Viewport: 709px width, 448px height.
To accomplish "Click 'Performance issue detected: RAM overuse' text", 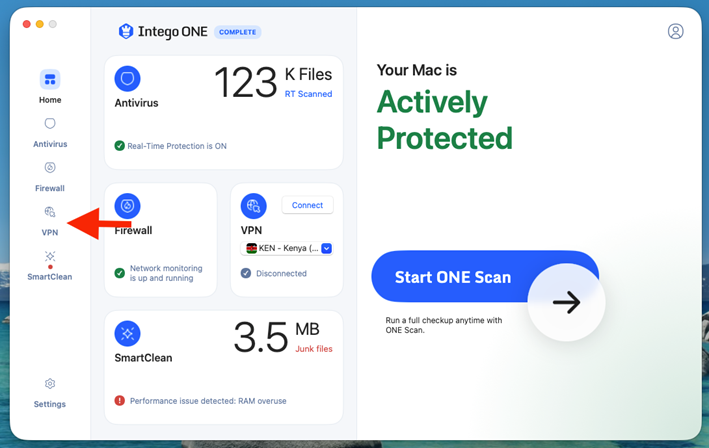I will 208,401.
